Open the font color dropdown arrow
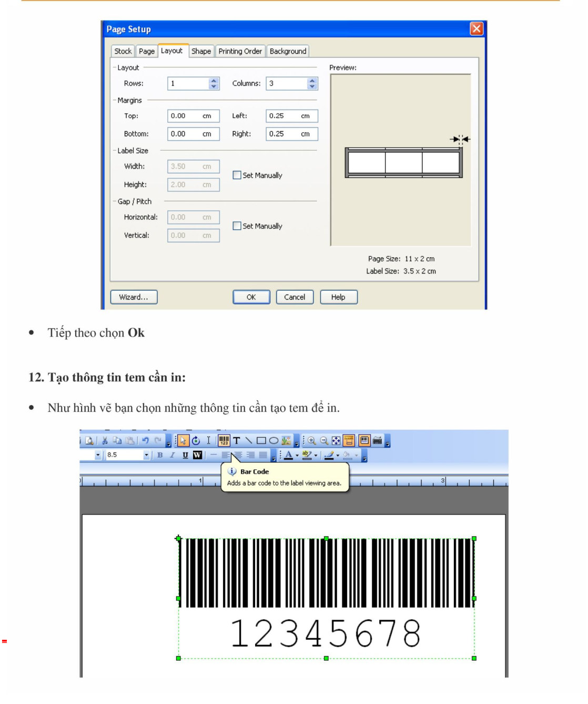588x704 pixels. (x=297, y=456)
